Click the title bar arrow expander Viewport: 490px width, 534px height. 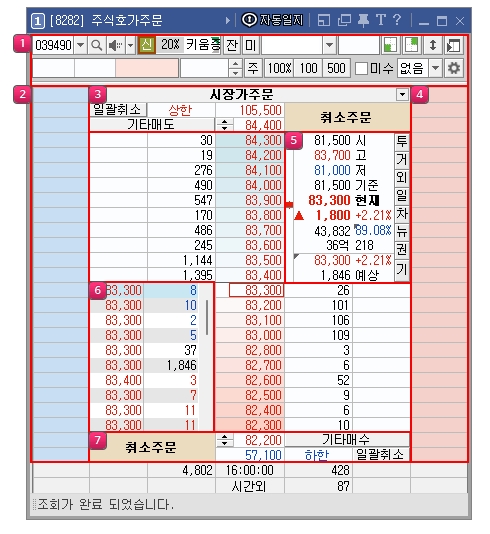pyautogui.click(x=228, y=21)
